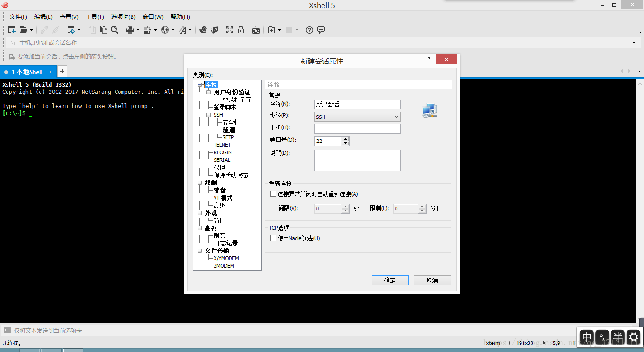Screen dimensions: 644x352
Task: Decrease port number with down stepper
Action: point(346,143)
